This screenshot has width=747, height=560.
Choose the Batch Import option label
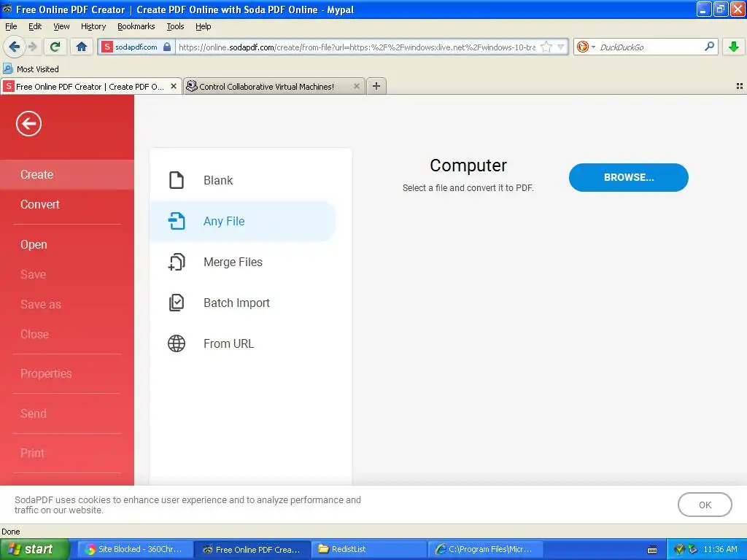pyautogui.click(x=237, y=303)
